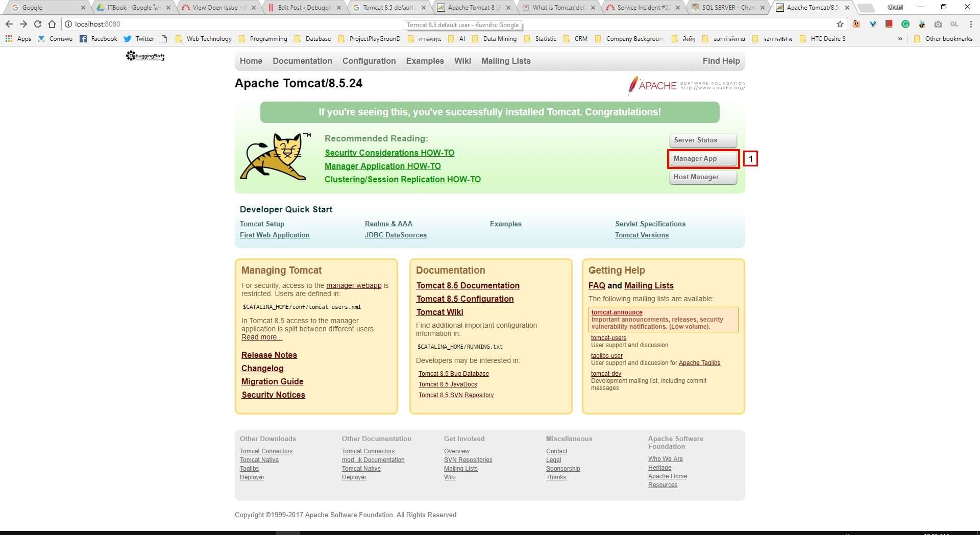The image size is (980, 535).
Task: Open the Programming bookmark folder
Action: pyautogui.click(x=263, y=39)
